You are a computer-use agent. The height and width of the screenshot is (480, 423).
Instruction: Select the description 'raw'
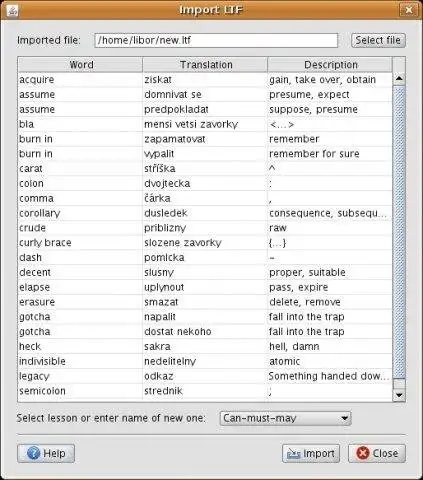[330, 228]
